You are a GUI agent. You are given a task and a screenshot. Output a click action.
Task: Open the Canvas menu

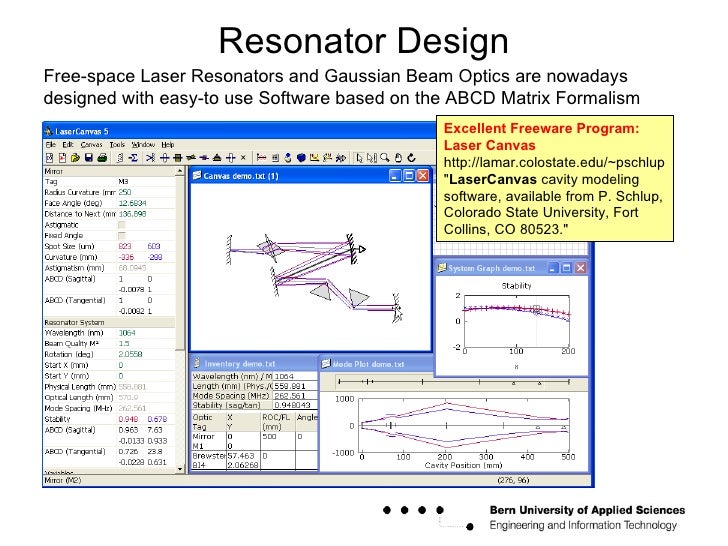pos(91,144)
